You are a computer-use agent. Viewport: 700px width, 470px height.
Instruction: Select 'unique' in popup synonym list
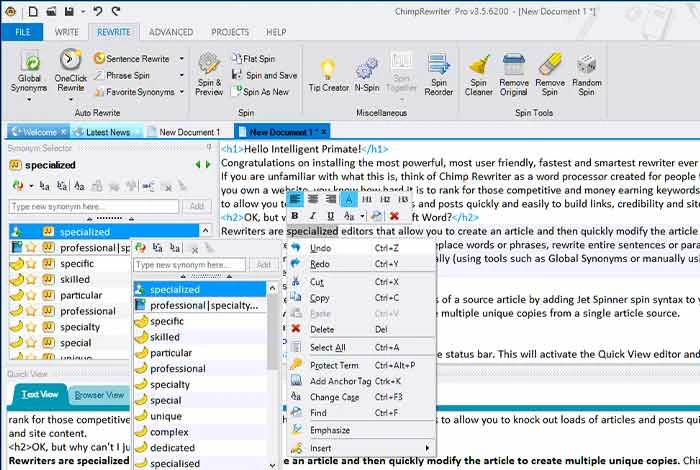pyautogui.click(x=200, y=416)
